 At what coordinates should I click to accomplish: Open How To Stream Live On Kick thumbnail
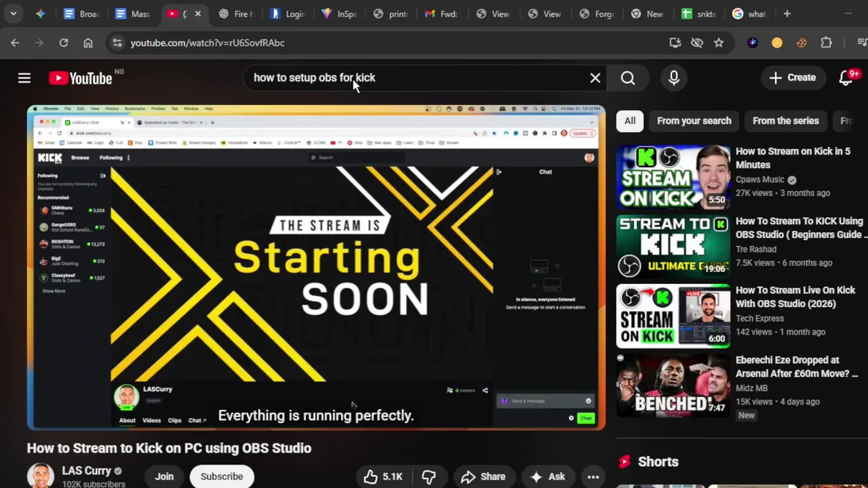673,316
